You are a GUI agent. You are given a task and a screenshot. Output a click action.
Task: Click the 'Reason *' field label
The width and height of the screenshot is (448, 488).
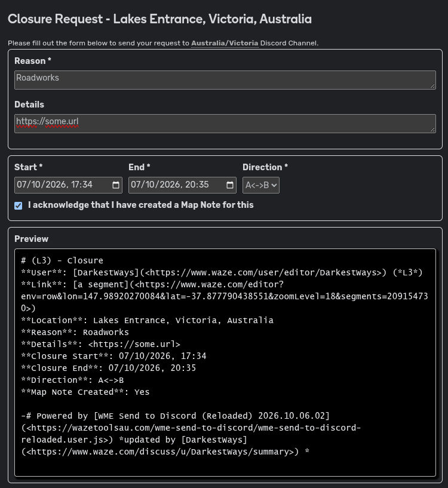click(x=33, y=61)
